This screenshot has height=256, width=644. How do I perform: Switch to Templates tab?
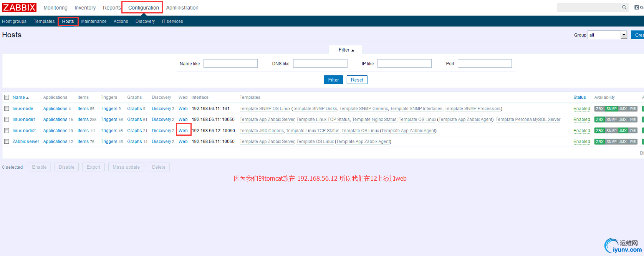click(44, 22)
